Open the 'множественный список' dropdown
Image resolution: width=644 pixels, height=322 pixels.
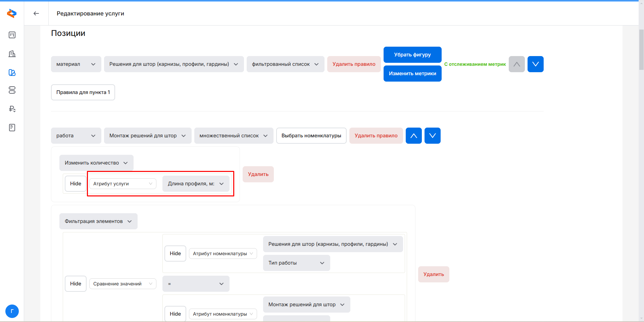[234, 136]
